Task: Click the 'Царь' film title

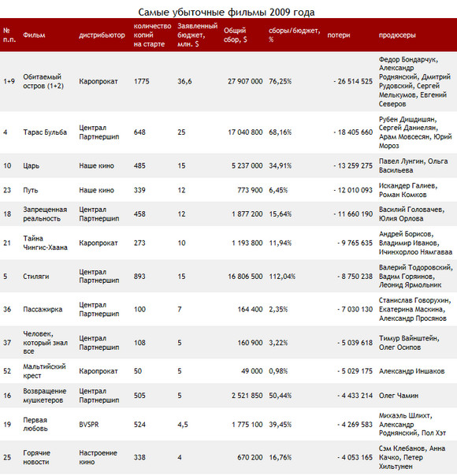Action: [x=32, y=166]
